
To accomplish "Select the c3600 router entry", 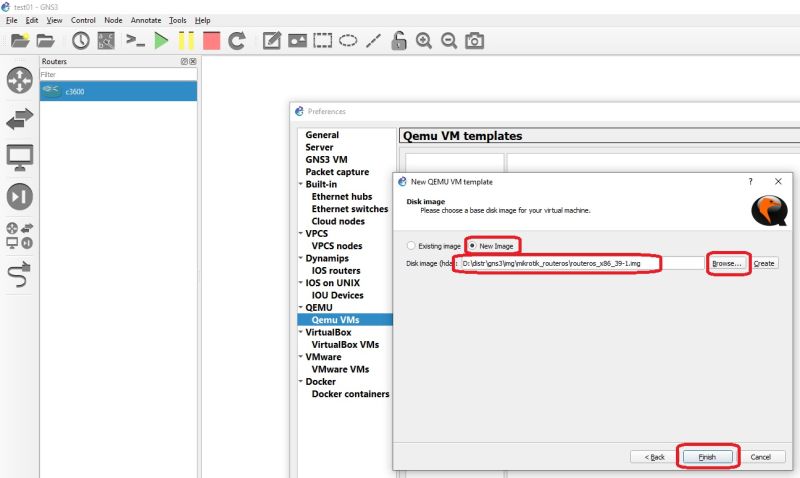I will (x=118, y=91).
